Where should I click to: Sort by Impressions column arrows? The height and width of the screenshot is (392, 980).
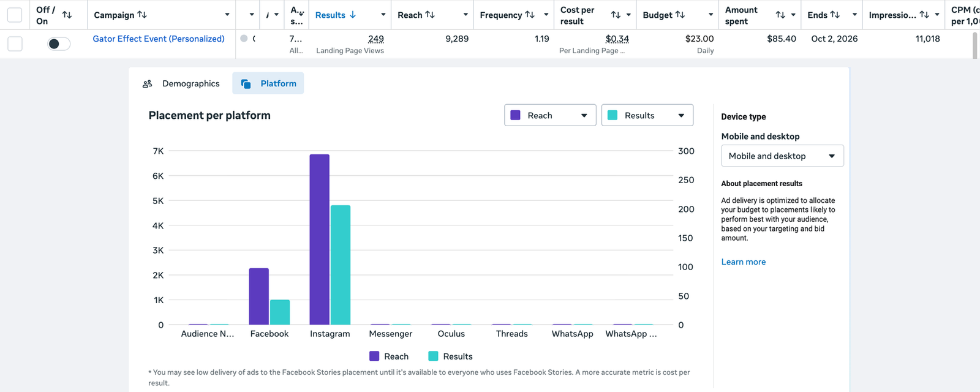pyautogui.click(x=924, y=15)
